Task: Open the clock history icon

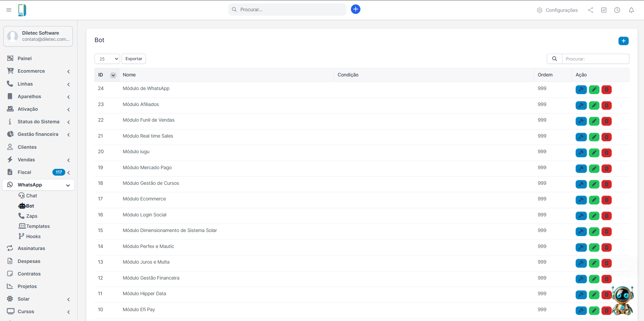Action: (x=617, y=10)
